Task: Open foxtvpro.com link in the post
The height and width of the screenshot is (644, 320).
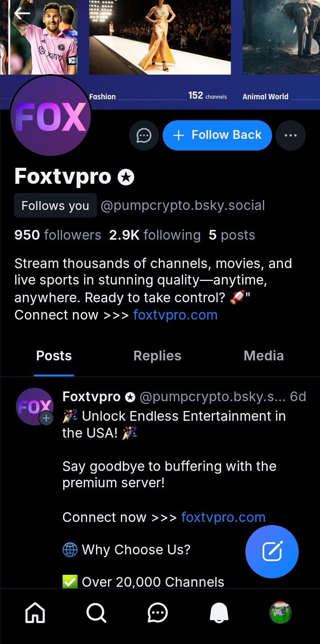Action: (223, 518)
